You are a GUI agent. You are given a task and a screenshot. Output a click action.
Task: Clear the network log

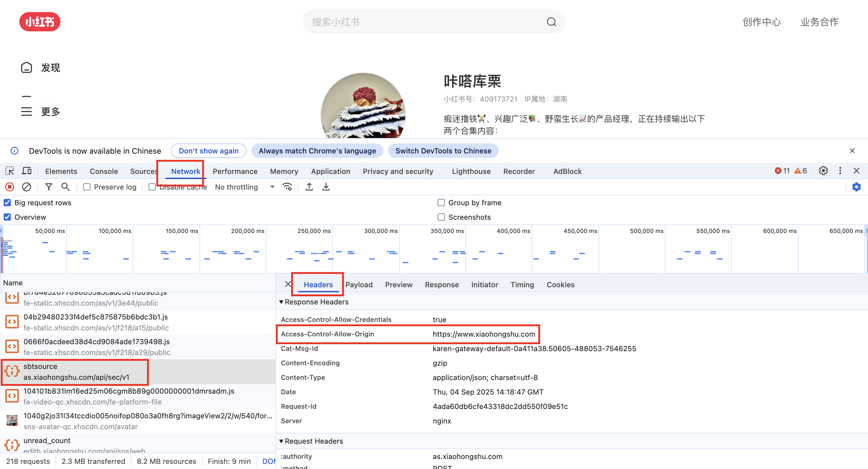click(26, 187)
